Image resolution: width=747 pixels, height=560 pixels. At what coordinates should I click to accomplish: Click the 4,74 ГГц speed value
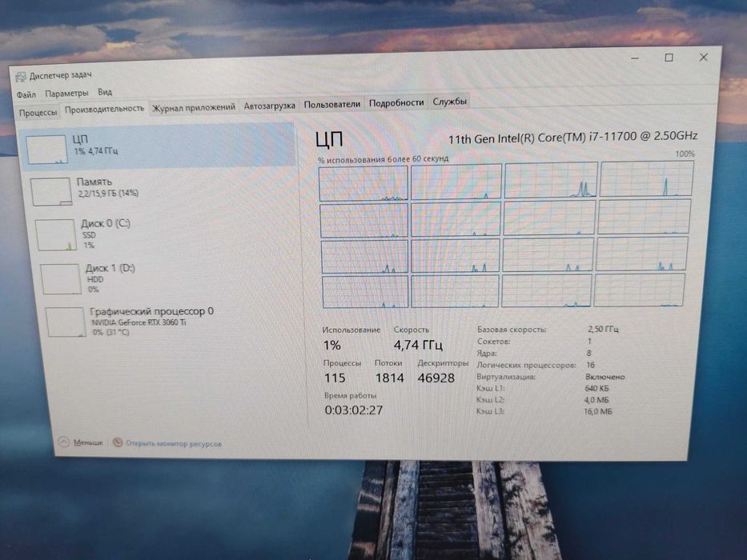(x=418, y=344)
